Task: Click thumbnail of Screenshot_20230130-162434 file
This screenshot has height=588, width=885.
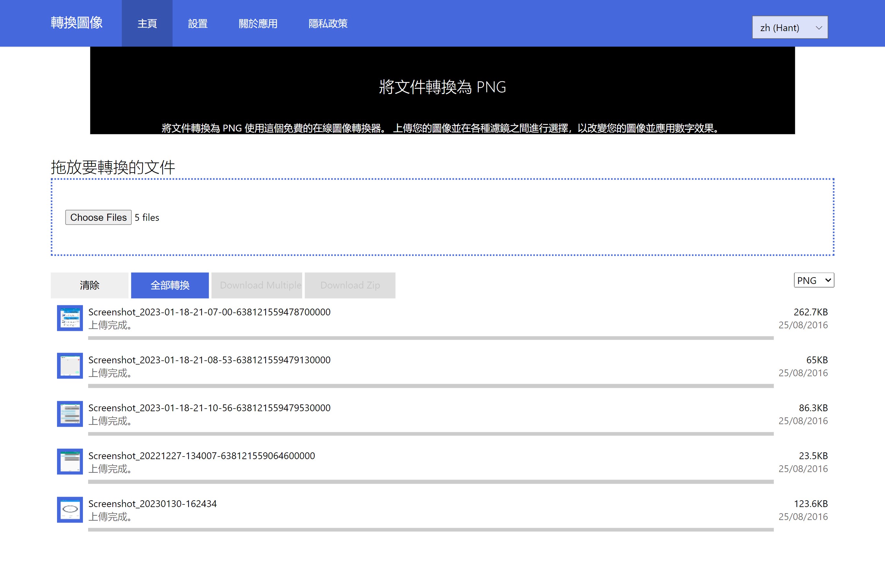Action: click(70, 510)
